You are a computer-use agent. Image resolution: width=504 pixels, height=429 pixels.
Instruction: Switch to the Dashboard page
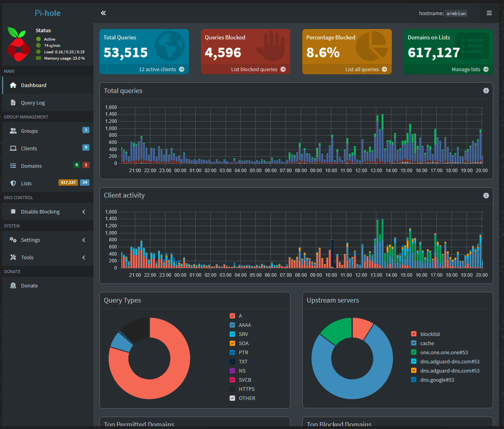[x=33, y=85]
